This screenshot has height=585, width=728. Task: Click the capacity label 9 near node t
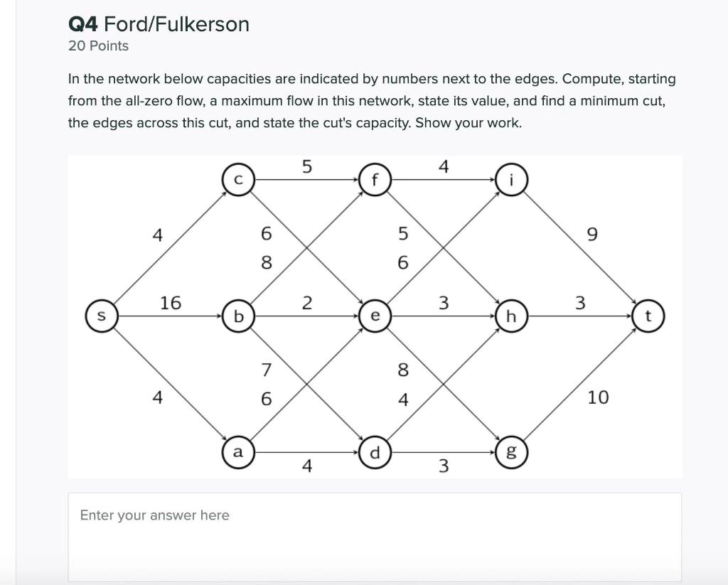(591, 234)
